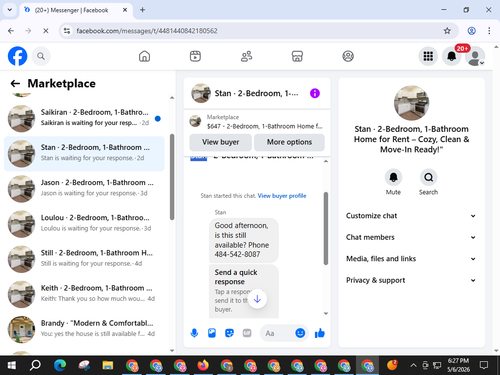
Task: Choose a GIF icon
Action: coord(247,333)
